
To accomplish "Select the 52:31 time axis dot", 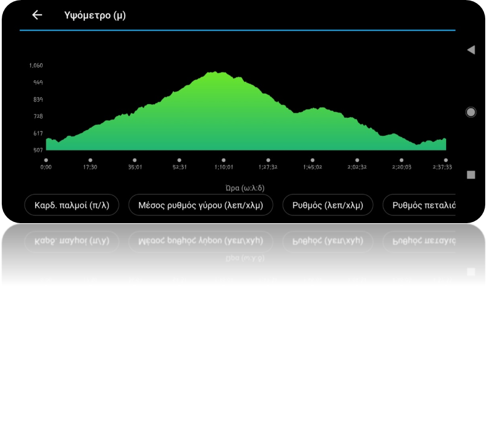I will pyautogui.click(x=179, y=160).
